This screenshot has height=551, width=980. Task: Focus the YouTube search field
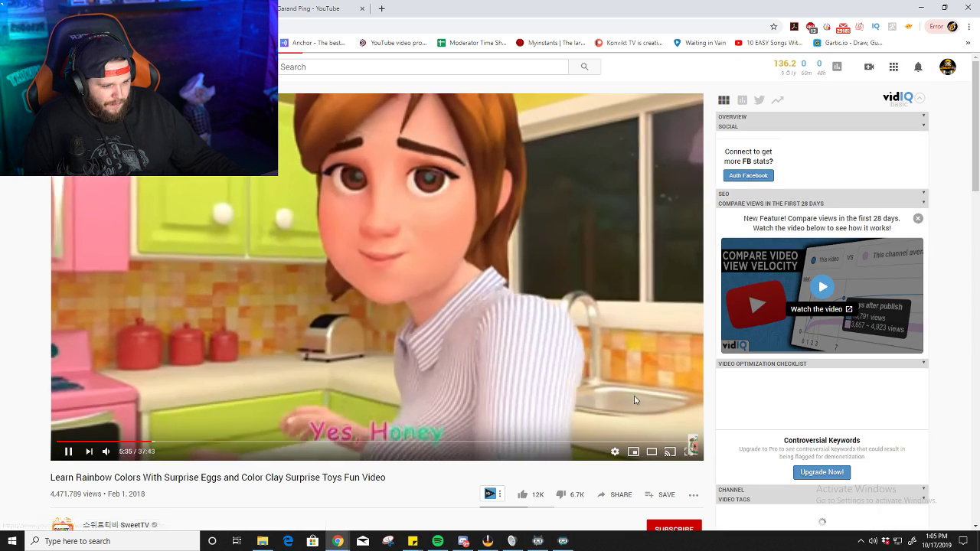pyautogui.click(x=423, y=67)
